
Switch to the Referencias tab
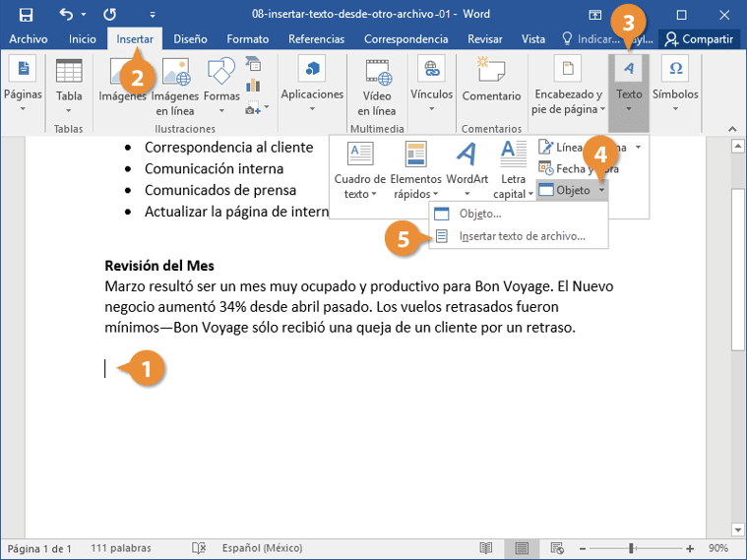point(316,39)
